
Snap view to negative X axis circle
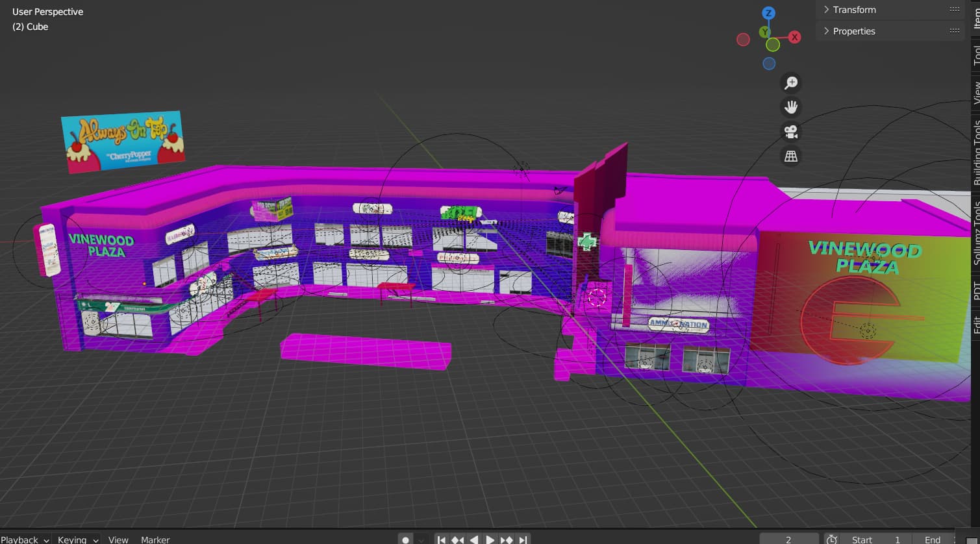tap(744, 40)
